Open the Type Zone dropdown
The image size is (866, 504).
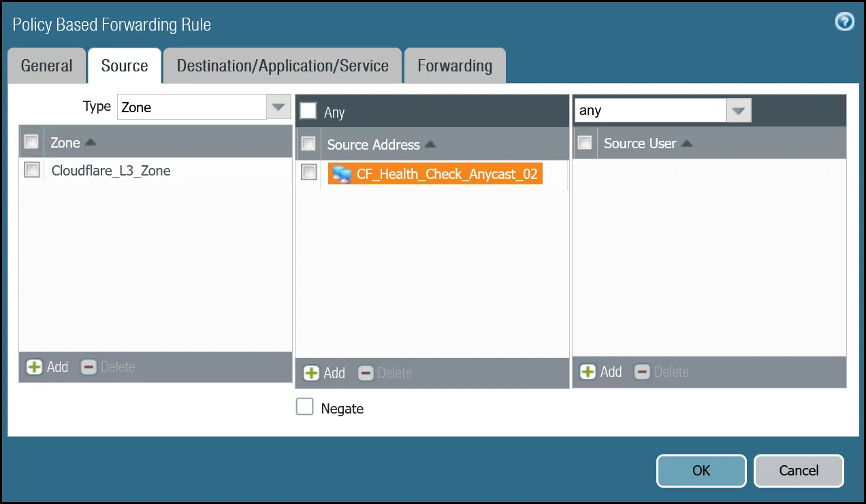click(277, 107)
